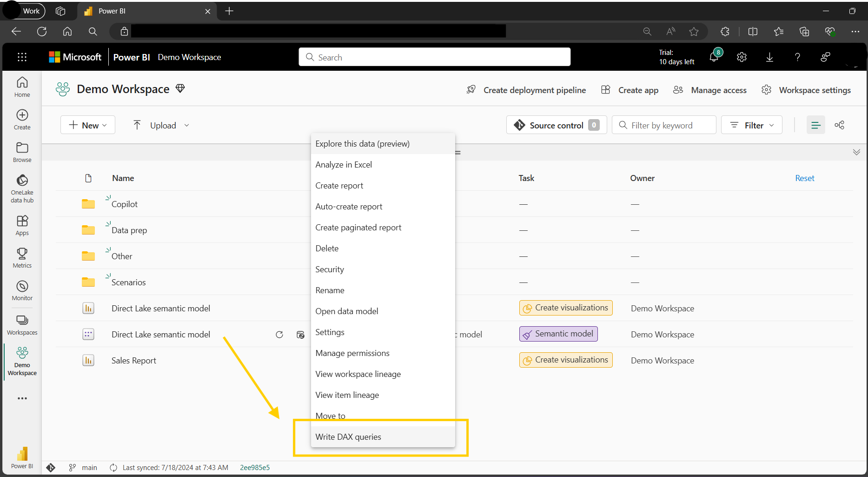Open the Filter dropdown
Viewport: 868px width, 477px height.
[751, 125]
